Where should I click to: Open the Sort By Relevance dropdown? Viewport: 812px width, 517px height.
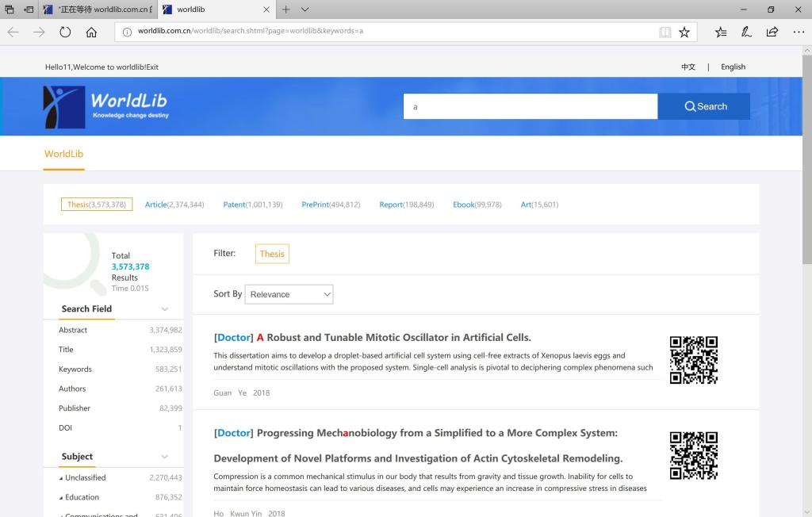pyautogui.click(x=289, y=294)
